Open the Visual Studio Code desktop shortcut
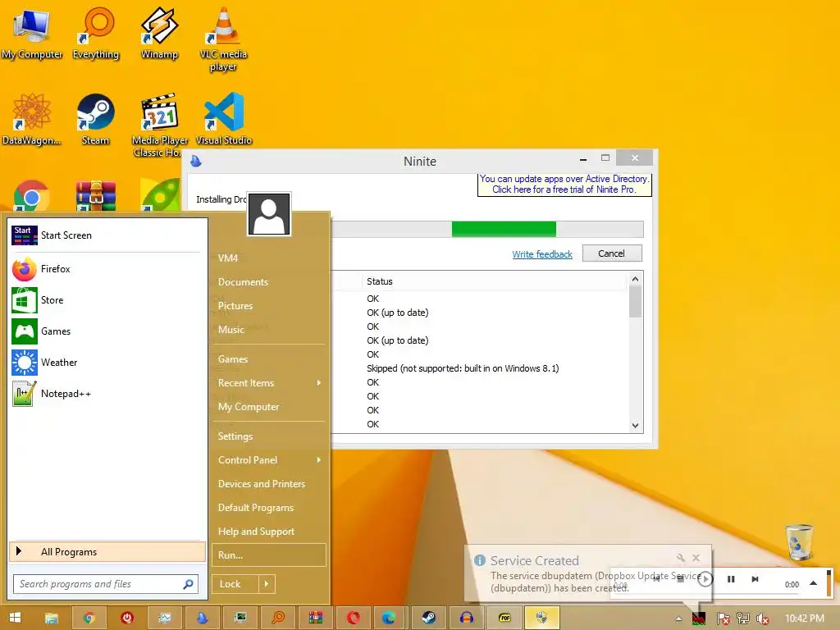The image size is (840, 630). (x=223, y=119)
